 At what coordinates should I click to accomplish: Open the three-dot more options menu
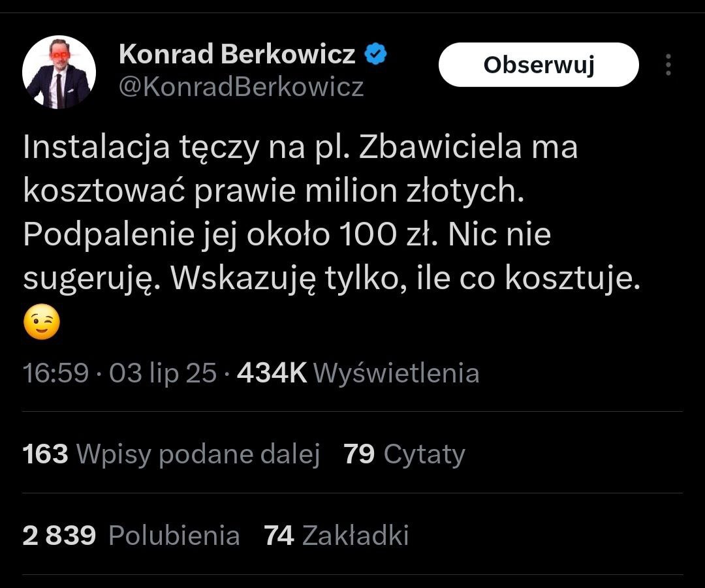[668, 65]
